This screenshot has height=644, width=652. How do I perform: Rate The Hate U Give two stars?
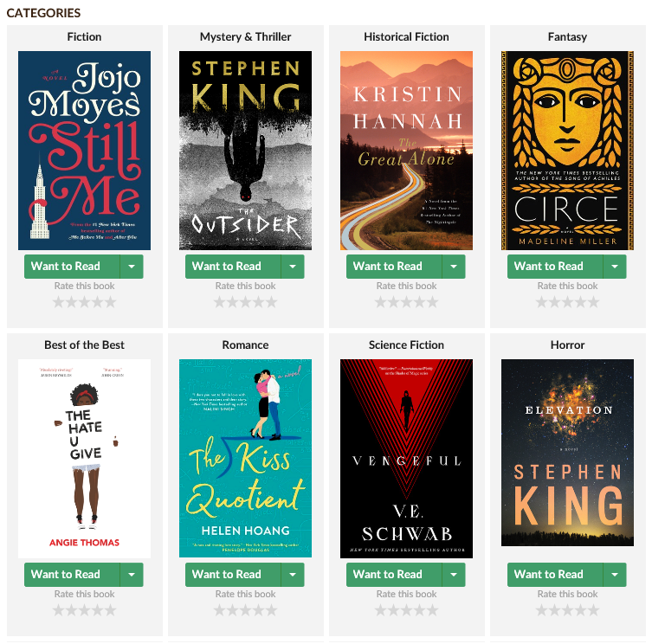[x=72, y=610]
